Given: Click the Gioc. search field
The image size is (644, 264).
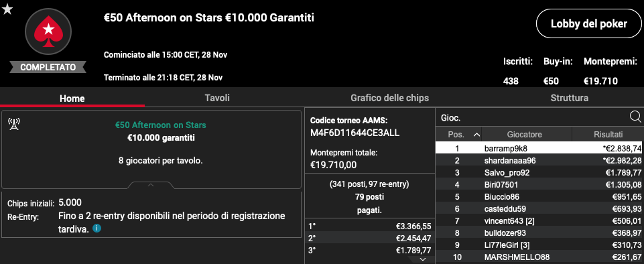Looking at the screenshot, I should 532,118.
